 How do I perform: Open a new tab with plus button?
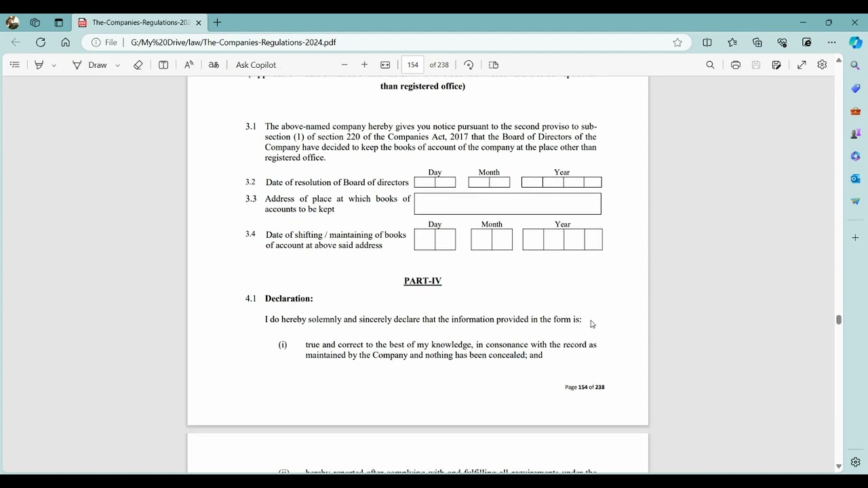pos(217,22)
